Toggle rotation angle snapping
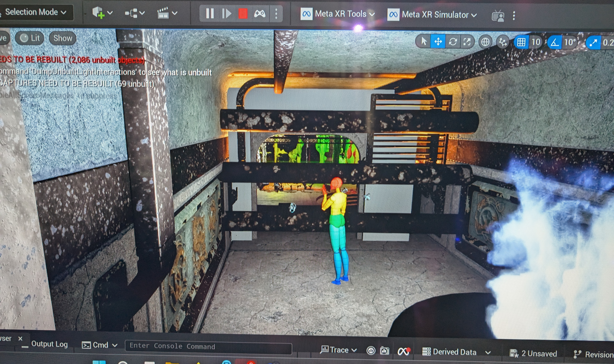 click(x=555, y=42)
